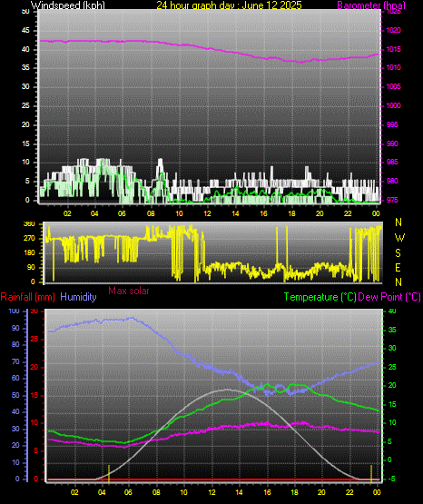Click the Windspeed (kph) axis title
Screen dimensions: 423x504
coord(68,5)
